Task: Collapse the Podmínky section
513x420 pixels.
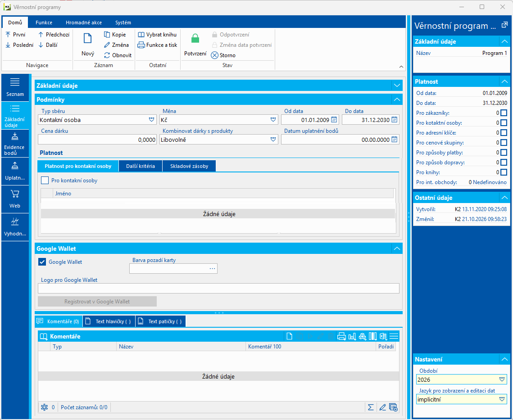Action: (x=397, y=99)
